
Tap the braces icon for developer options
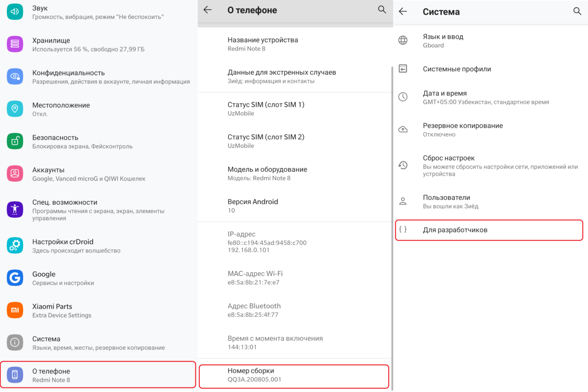[403, 229]
